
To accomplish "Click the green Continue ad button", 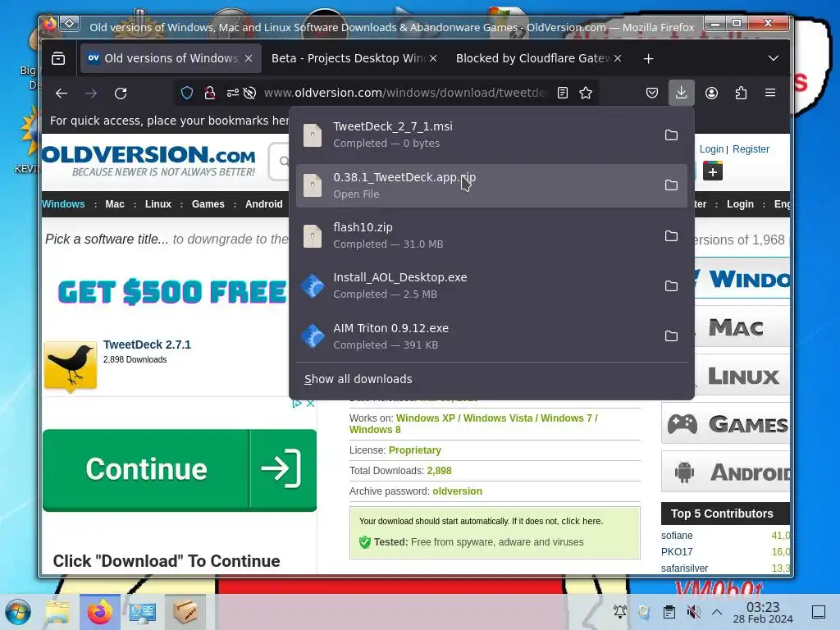I will pyautogui.click(x=180, y=470).
